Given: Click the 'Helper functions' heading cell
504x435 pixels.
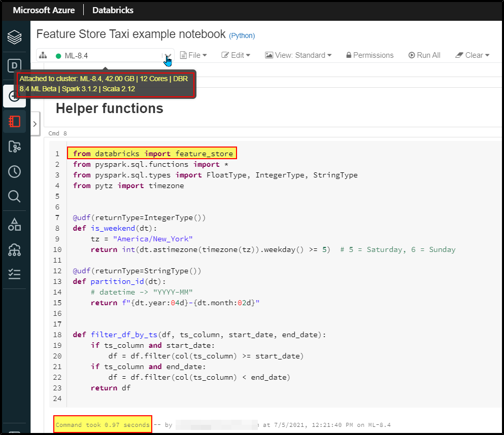Looking at the screenshot, I should point(109,108).
